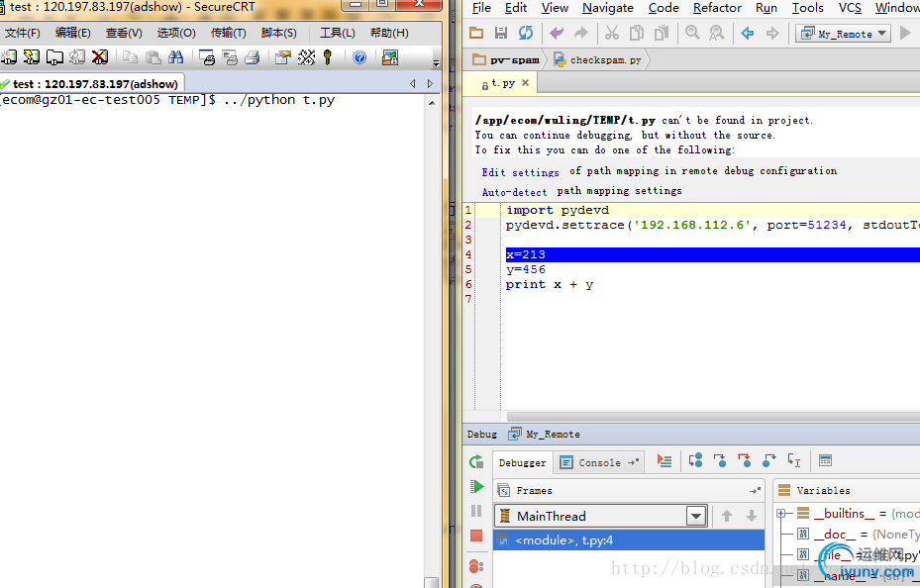The width and height of the screenshot is (920, 588).
Task: Click pv-spam breadcrumb folder
Action: click(x=506, y=59)
